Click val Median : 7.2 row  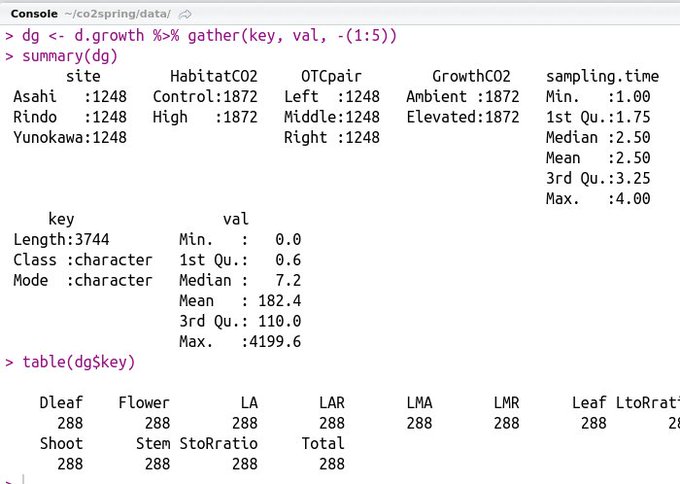240,280
